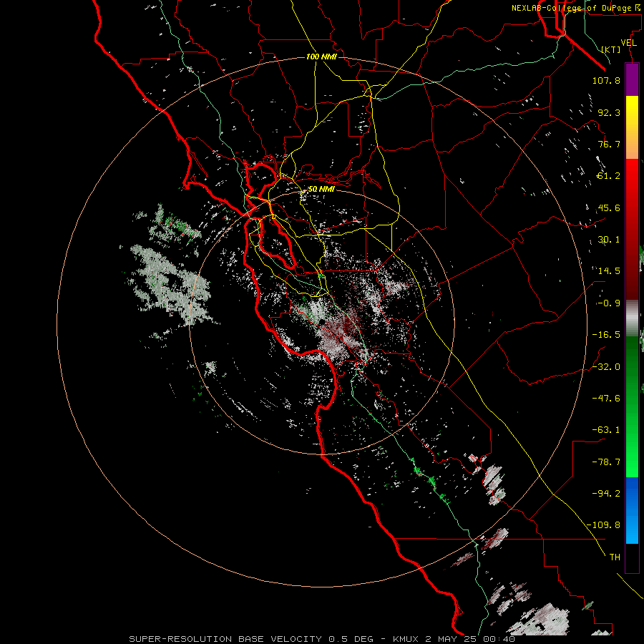Click the -32.0 velocity scale value
644x644 pixels.
pyautogui.click(x=606, y=367)
